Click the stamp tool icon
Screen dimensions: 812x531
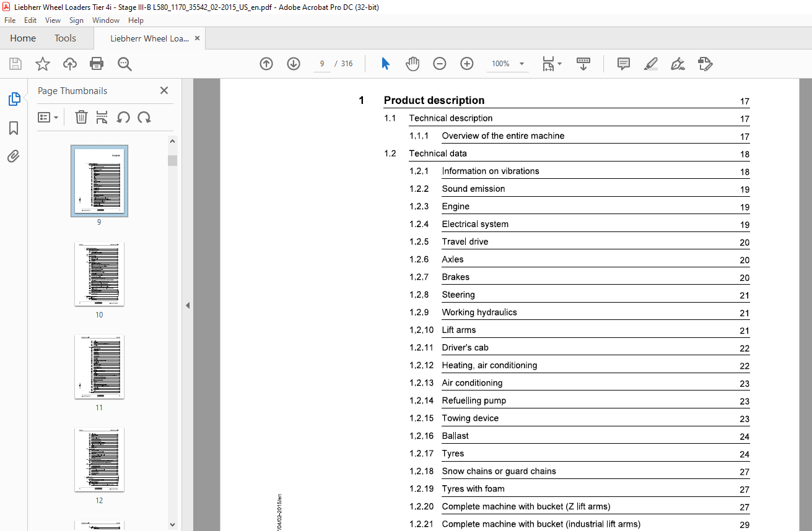(x=705, y=64)
